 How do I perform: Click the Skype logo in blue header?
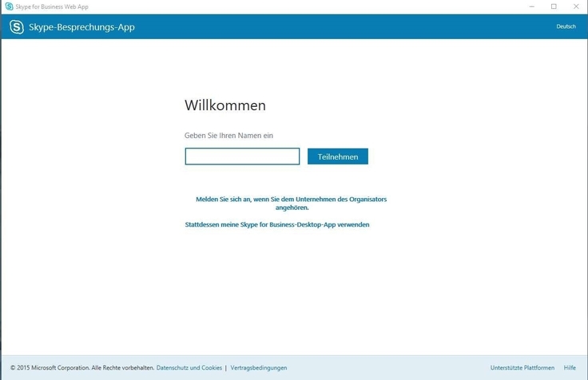[17, 27]
